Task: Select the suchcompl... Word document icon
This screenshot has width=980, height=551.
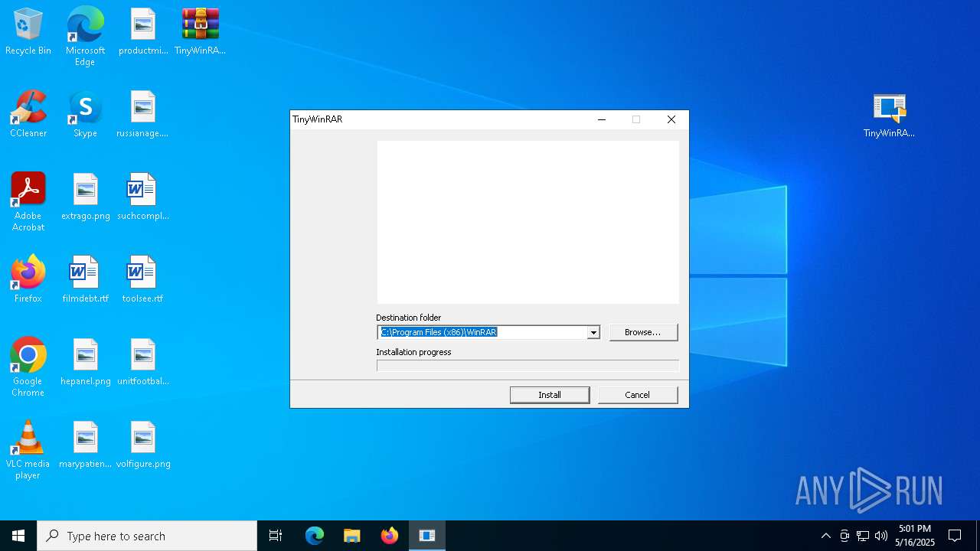Action: (x=143, y=197)
